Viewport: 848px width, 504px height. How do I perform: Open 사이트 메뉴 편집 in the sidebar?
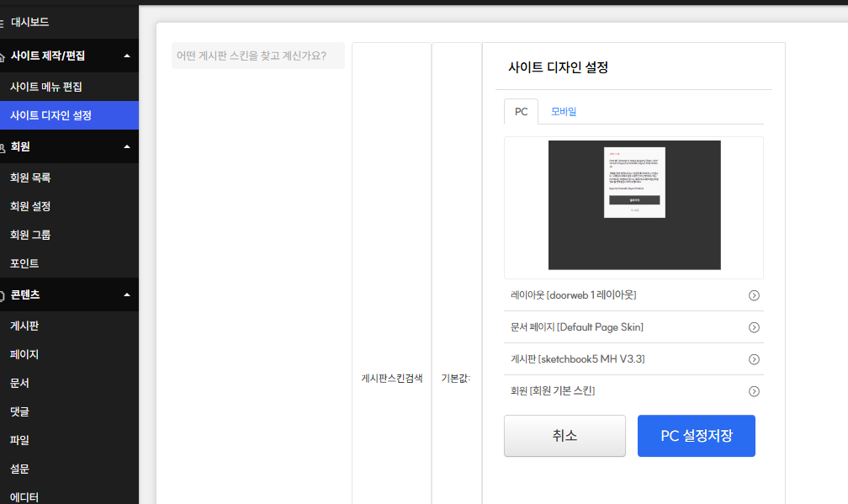pos(46,86)
